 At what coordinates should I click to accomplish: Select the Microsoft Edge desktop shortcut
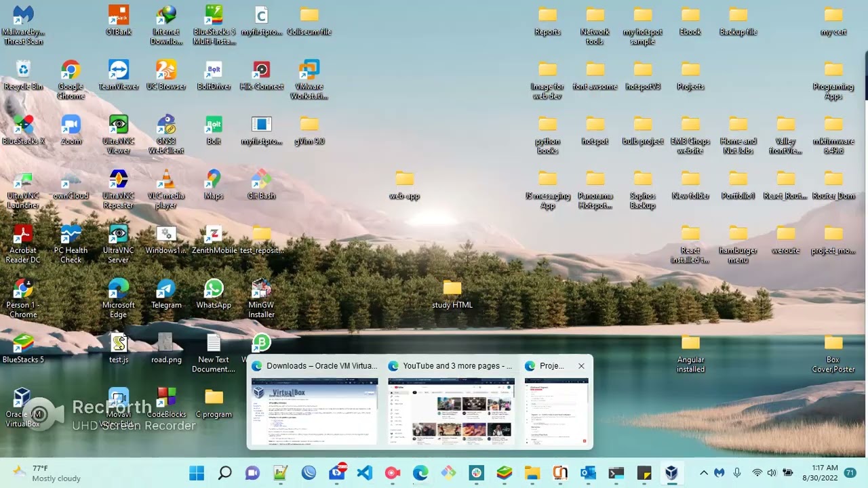point(119,299)
